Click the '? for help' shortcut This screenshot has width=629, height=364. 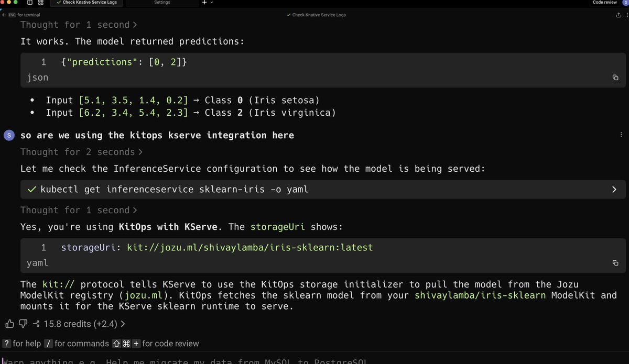pyautogui.click(x=21, y=344)
